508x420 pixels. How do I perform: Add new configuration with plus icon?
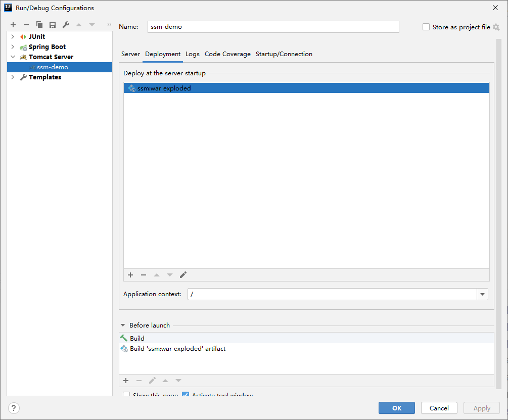tap(13, 25)
